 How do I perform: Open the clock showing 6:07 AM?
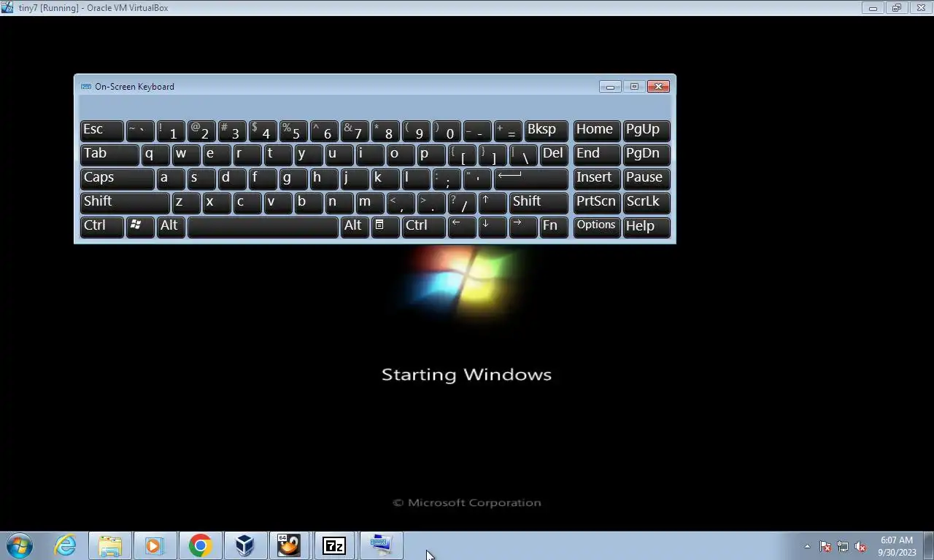coord(897,546)
